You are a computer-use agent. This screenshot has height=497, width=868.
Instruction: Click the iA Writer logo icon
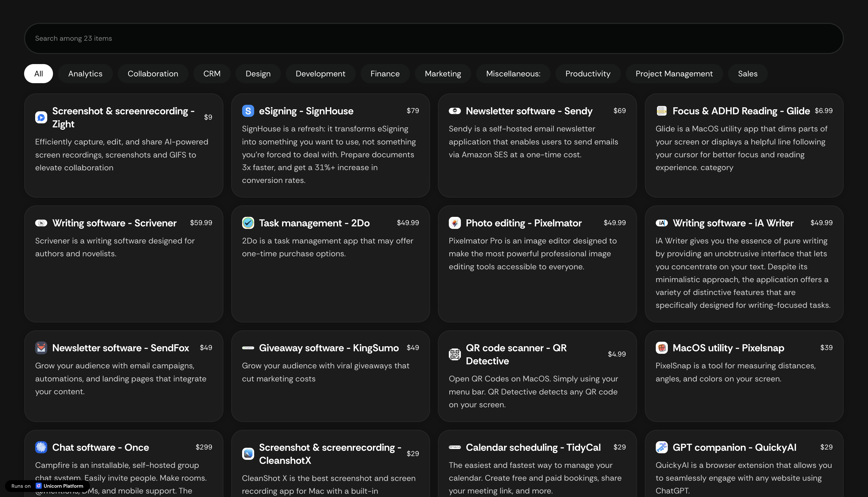pos(662,223)
